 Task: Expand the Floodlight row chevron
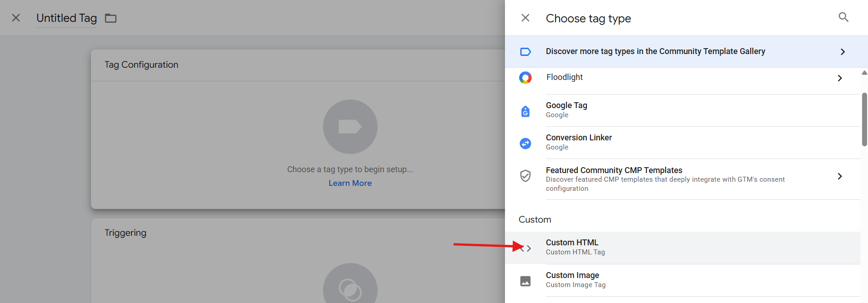[x=840, y=78]
